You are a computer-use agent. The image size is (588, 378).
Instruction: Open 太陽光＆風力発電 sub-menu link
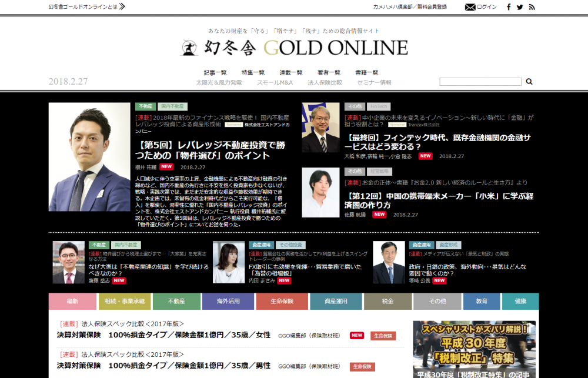click(x=219, y=82)
